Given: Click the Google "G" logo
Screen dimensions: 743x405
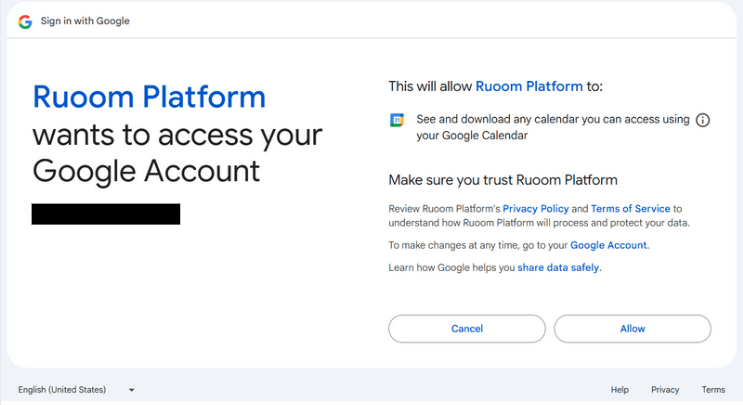Looking at the screenshot, I should pos(24,21).
